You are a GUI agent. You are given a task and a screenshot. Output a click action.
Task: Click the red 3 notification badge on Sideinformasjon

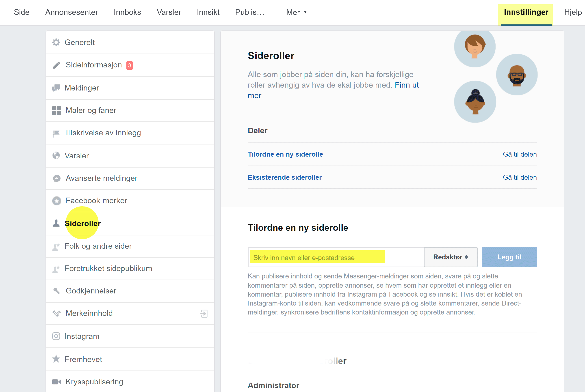pos(130,65)
